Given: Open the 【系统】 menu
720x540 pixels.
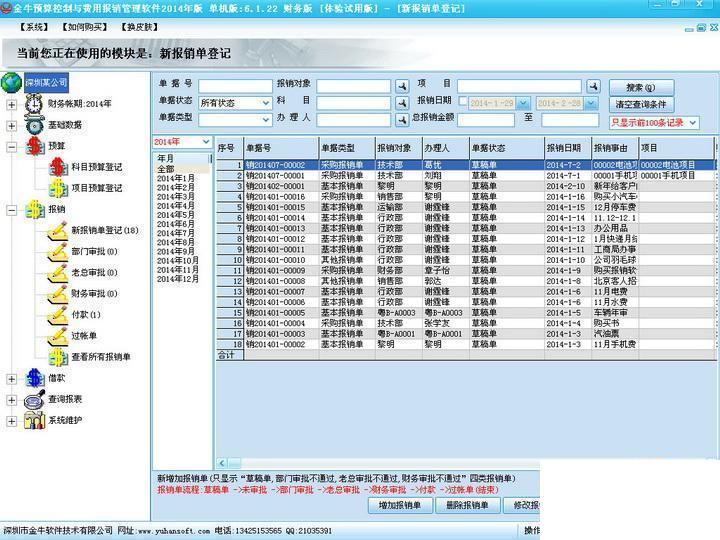Looking at the screenshot, I should click(x=34, y=27).
